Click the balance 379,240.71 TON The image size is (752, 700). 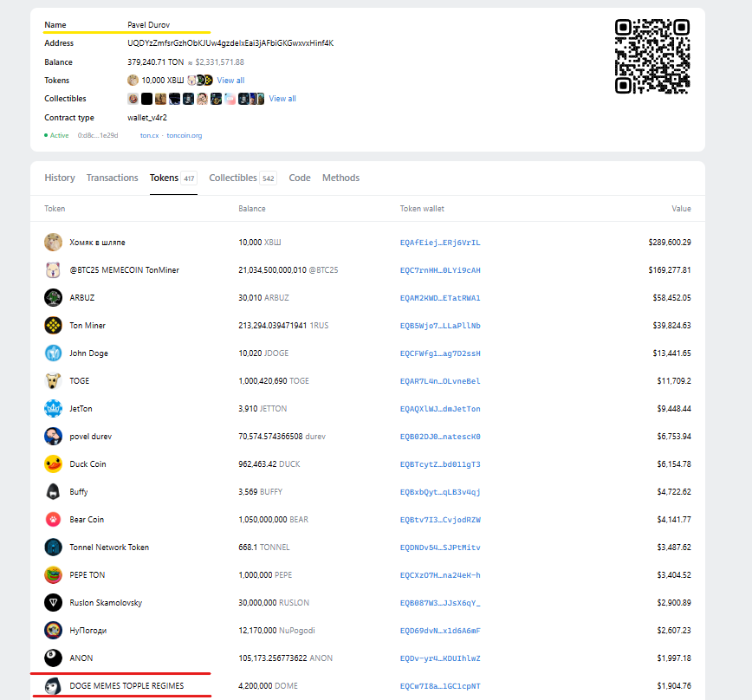click(x=155, y=62)
